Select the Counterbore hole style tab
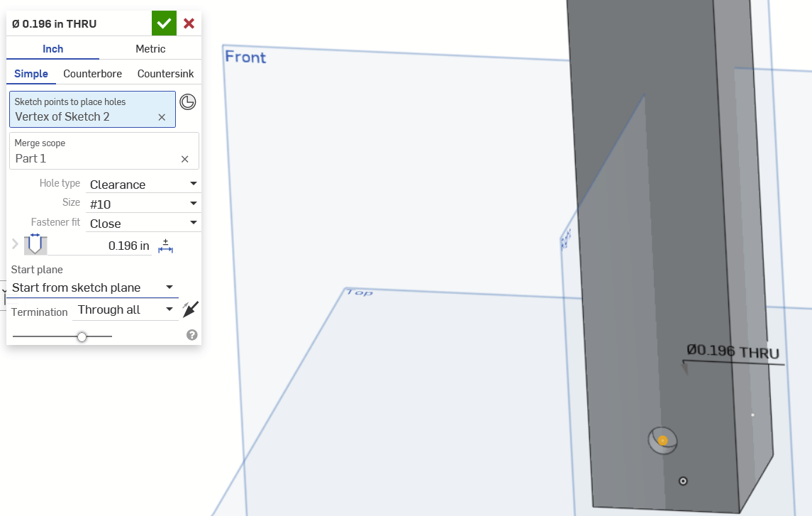This screenshot has height=516, width=812. 93,74
